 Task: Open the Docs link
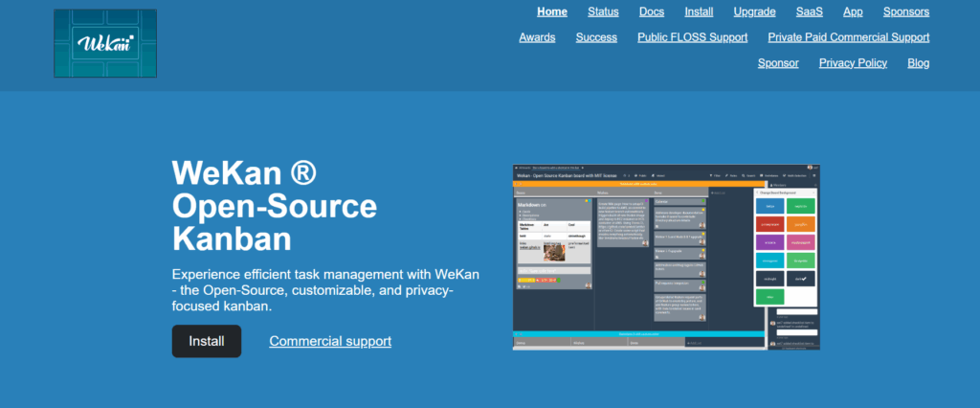[x=652, y=12]
